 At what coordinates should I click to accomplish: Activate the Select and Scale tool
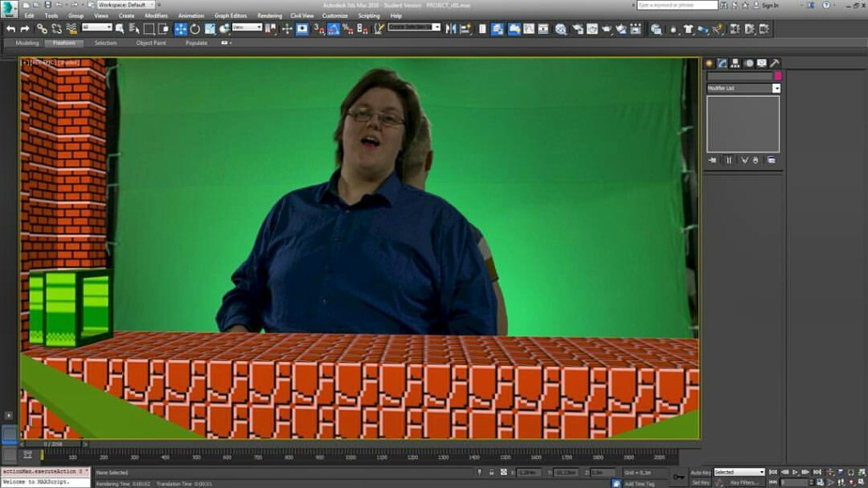tap(210, 29)
